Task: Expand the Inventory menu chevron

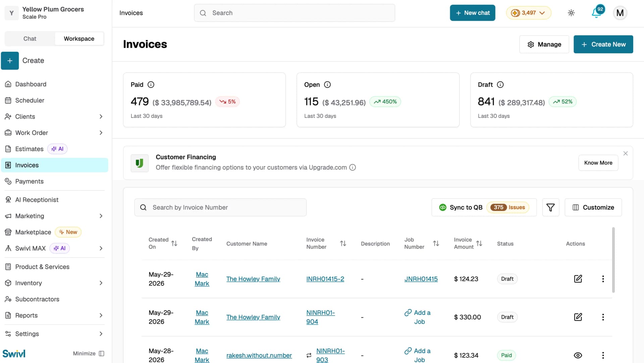Action: 101,283
